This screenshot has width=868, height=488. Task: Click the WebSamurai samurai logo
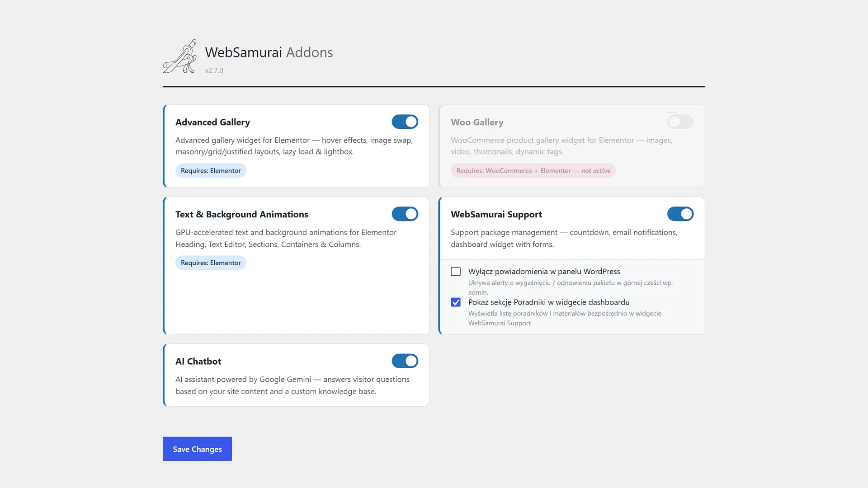point(180,56)
